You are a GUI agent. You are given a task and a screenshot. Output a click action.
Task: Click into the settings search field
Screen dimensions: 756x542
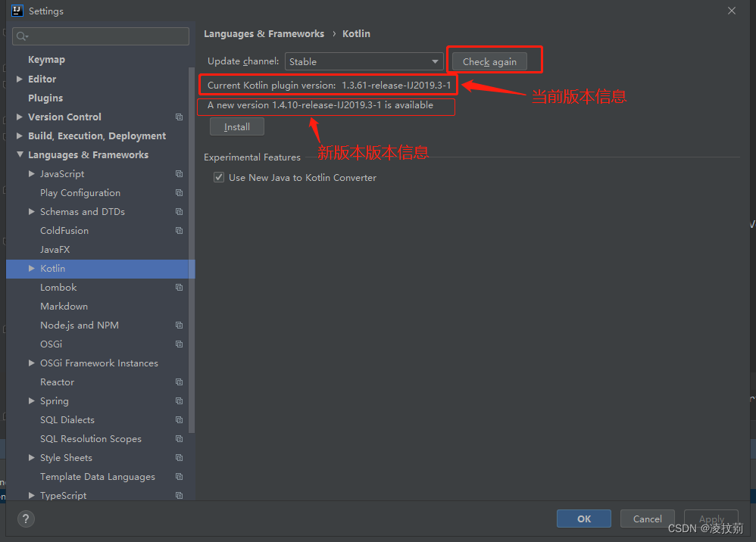(101, 36)
